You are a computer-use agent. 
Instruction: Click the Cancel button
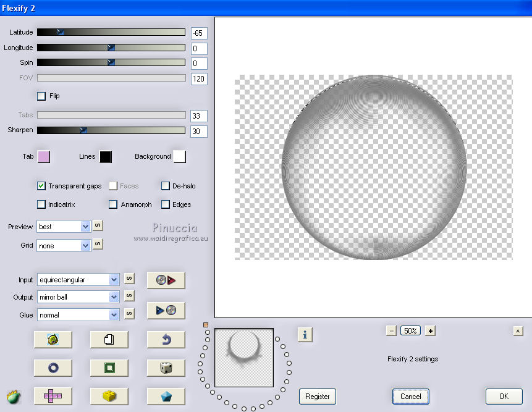[x=410, y=397]
